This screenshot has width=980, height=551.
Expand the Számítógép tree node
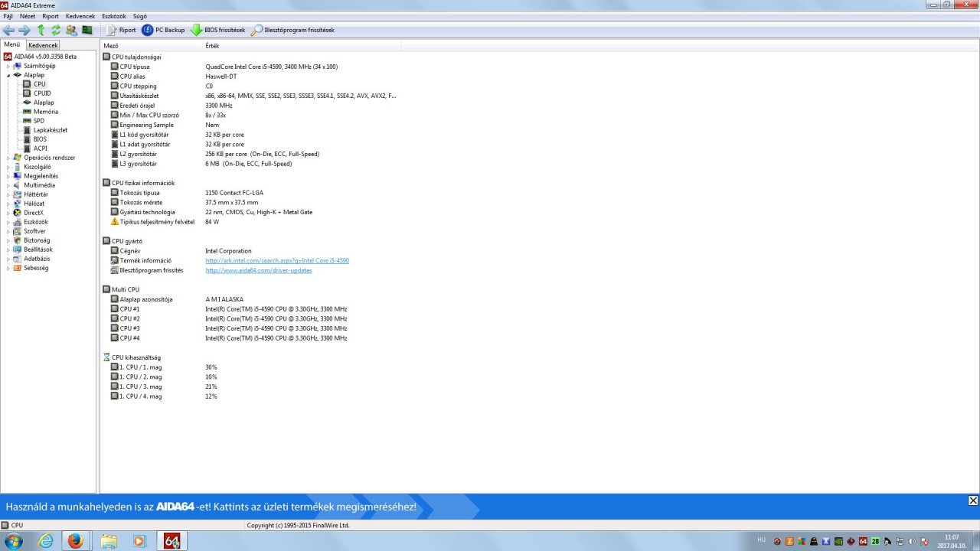8,66
